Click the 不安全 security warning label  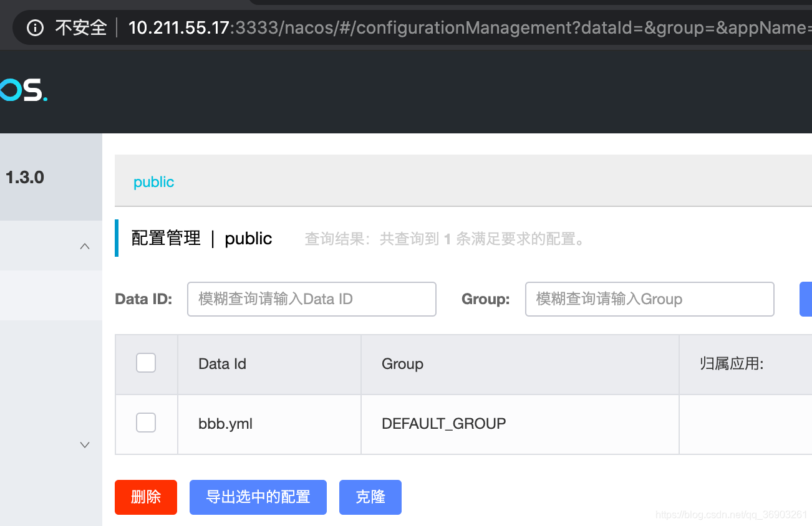81,27
